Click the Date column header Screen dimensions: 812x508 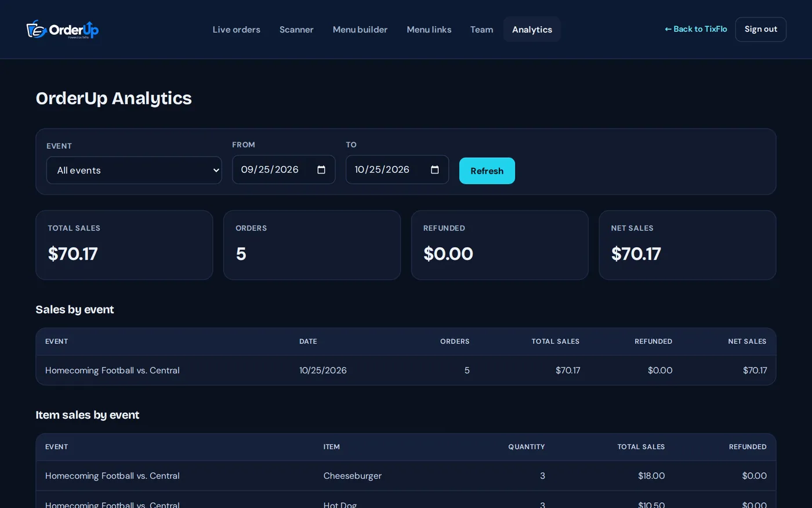(308, 341)
